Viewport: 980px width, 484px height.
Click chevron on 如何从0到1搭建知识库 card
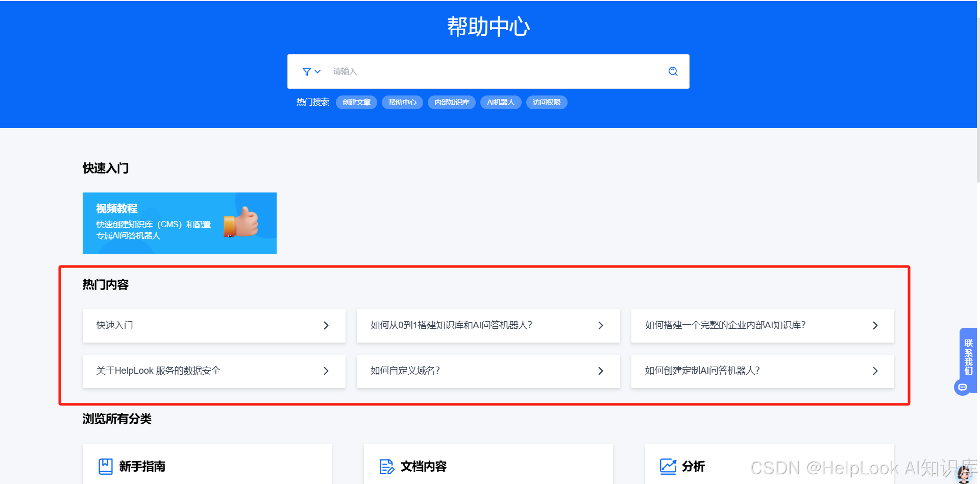coord(601,326)
